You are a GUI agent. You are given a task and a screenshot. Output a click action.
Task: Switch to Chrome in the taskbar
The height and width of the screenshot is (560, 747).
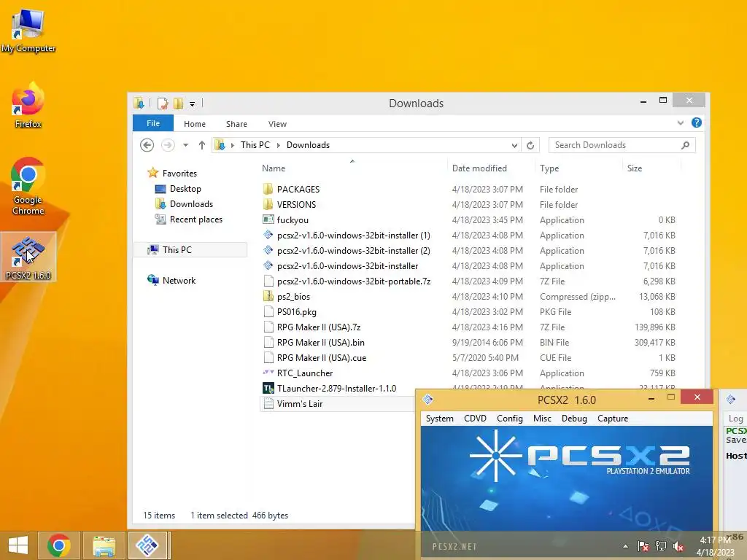(x=58, y=545)
